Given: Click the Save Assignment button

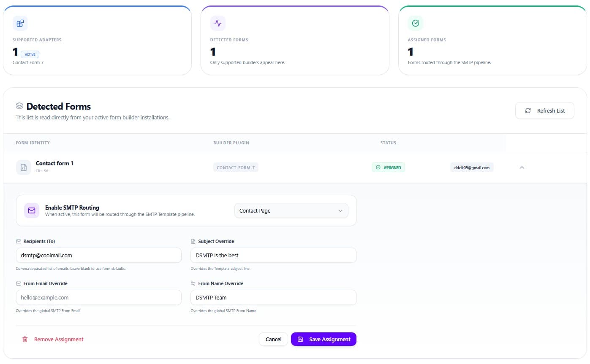Looking at the screenshot, I should 324,339.
